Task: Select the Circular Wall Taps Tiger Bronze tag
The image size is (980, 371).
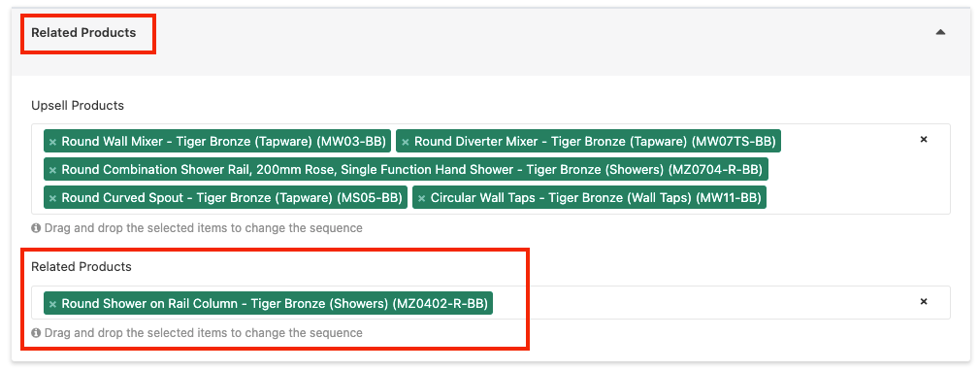Action: (x=589, y=198)
